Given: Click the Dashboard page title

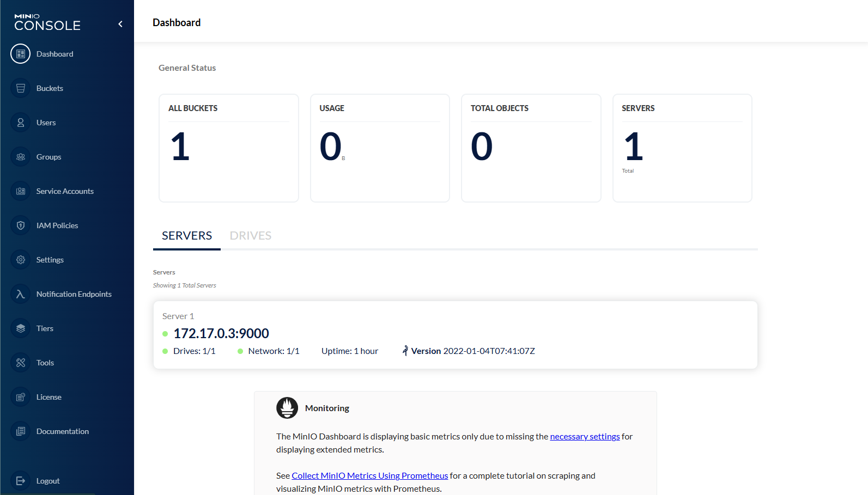Looking at the screenshot, I should point(177,22).
